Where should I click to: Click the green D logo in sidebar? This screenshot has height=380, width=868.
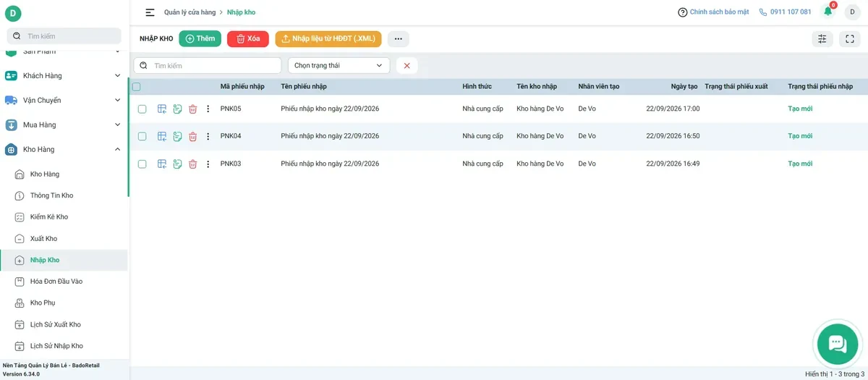click(13, 14)
